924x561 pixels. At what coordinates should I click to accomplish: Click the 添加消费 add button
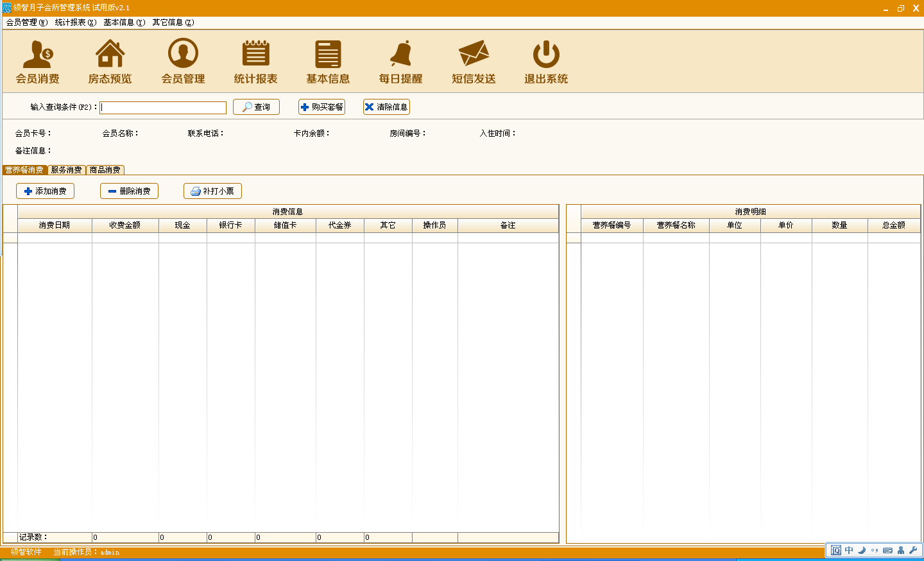point(45,191)
